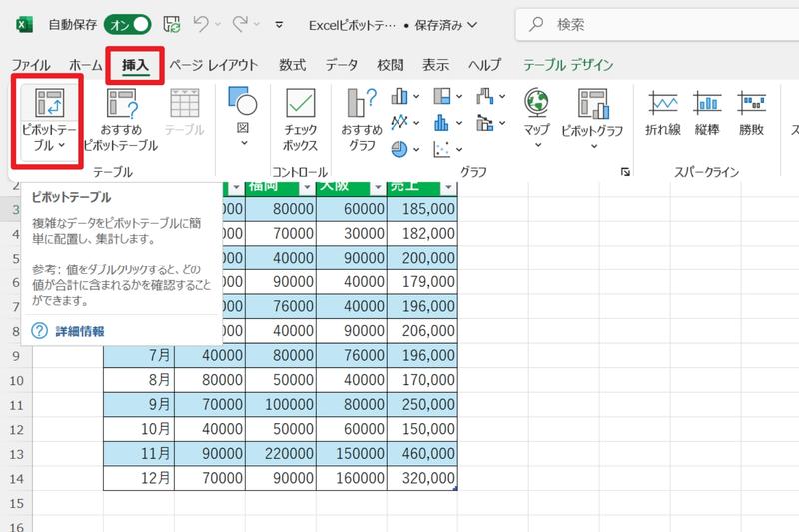This screenshot has height=532, width=799.
Task: Insert a Line (折れ線) sparkline
Action: (x=663, y=113)
